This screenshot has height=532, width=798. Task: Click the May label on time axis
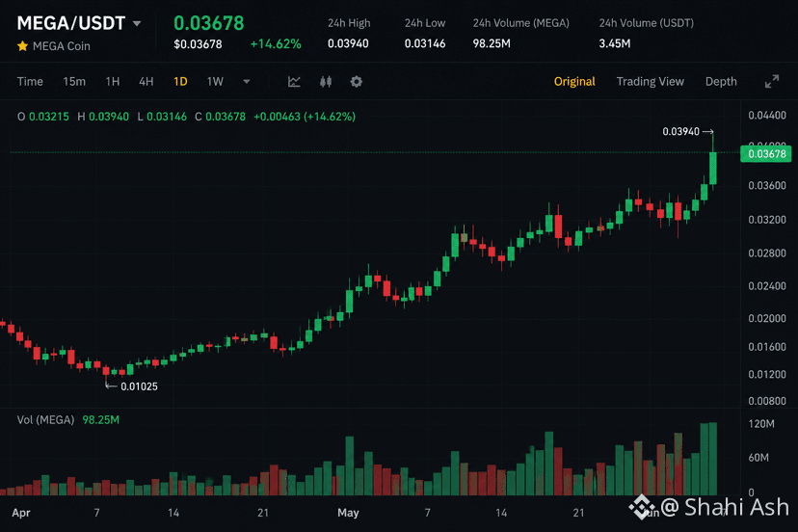(x=348, y=513)
